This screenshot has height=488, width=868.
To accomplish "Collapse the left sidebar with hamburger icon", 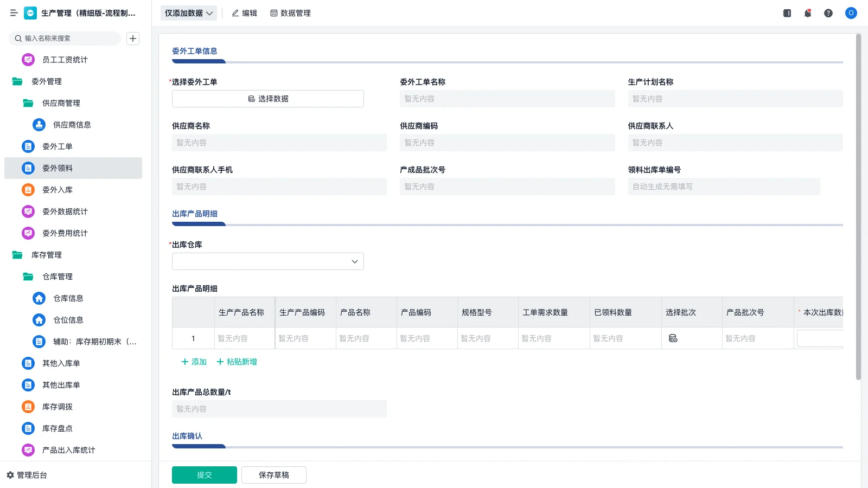I will (x=14, y=13).
